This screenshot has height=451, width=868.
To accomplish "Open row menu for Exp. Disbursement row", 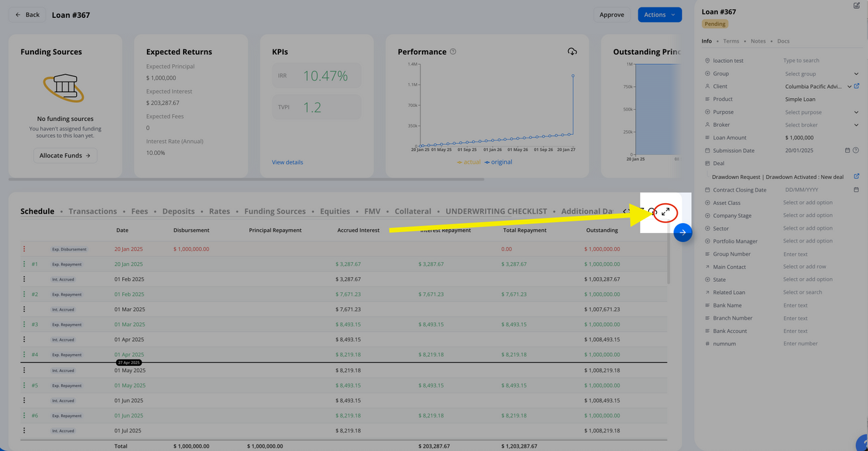I will pos(24,249).
